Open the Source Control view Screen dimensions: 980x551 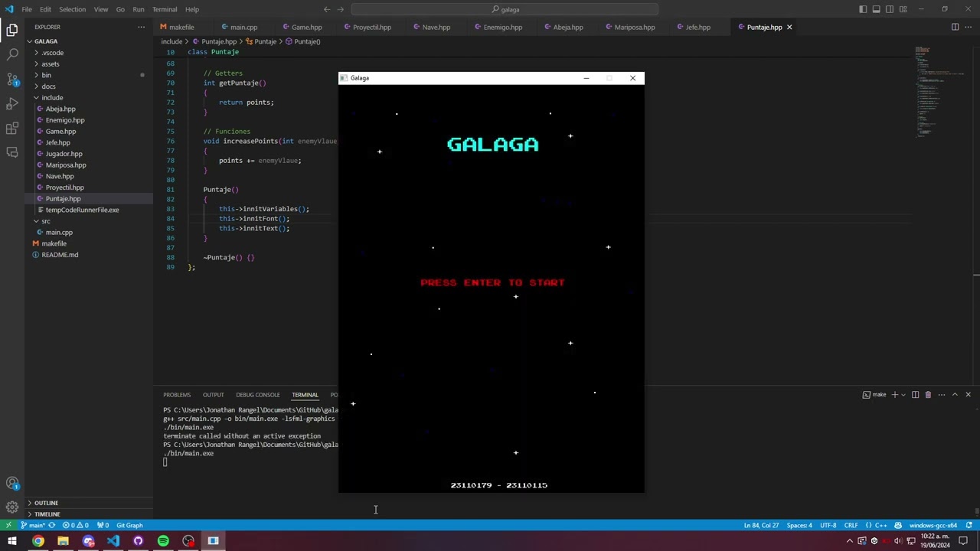pyautogui.click(x=12, y=80)
